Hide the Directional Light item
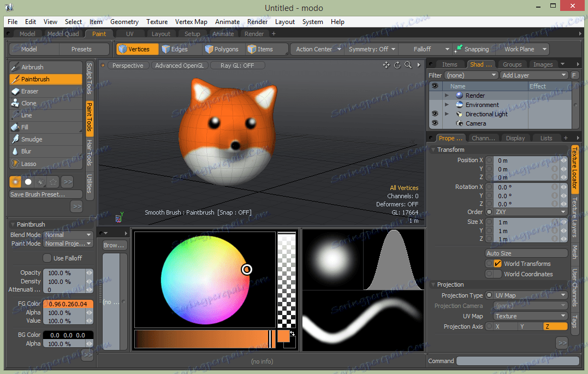 435,114
